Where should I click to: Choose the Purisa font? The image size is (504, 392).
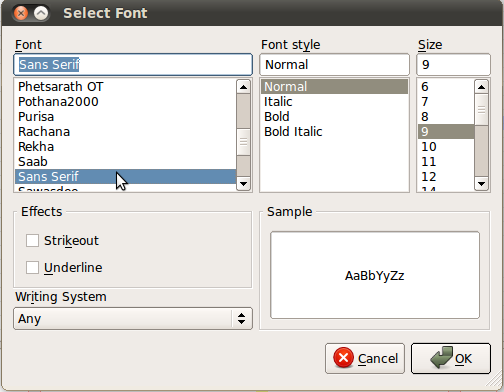coord(36,117)
